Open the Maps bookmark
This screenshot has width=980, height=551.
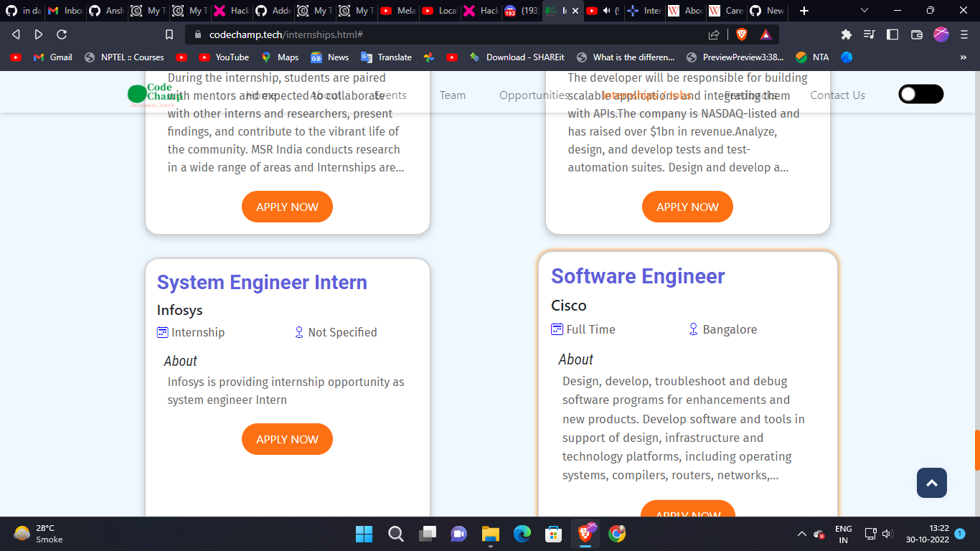point(280,57)
